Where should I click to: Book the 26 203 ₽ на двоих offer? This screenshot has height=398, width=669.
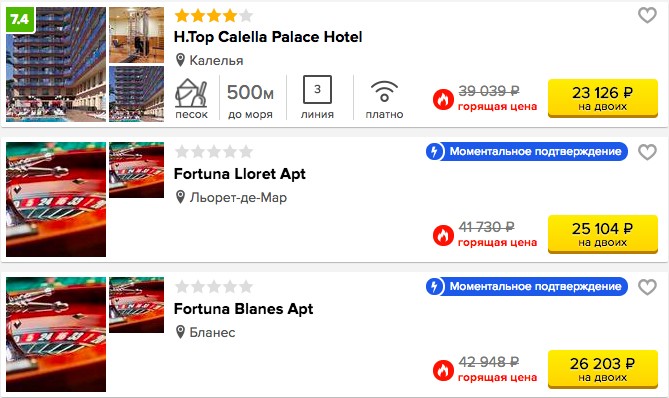coord(602,369)
